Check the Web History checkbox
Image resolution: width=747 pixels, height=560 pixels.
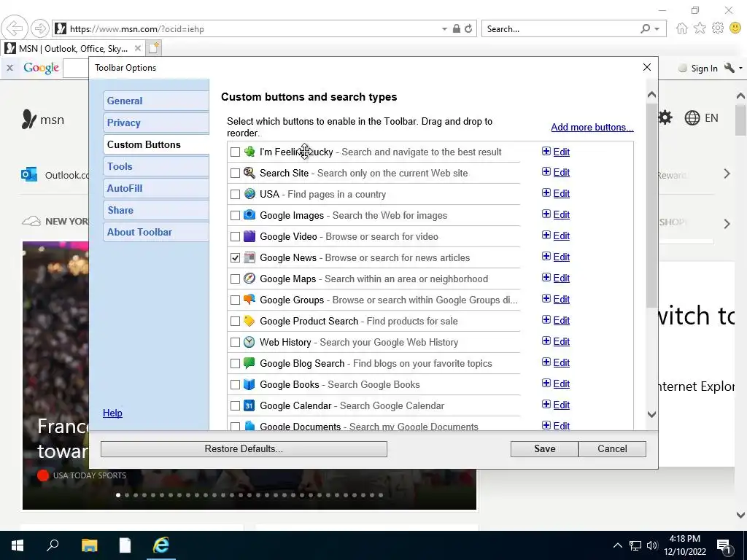click(235, 343)
